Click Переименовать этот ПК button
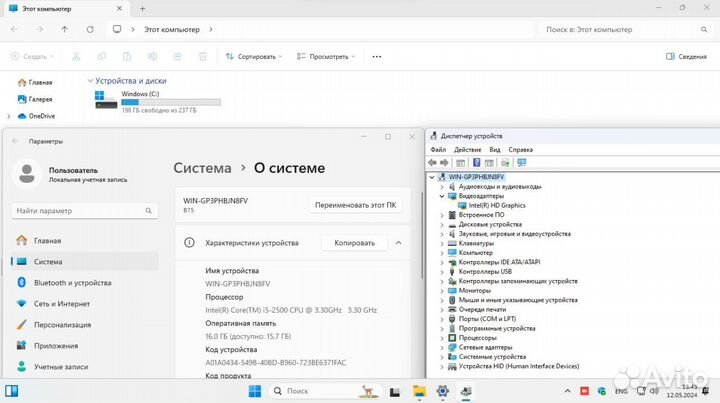The width and height of the screenshot is (720, 403). point(355,205)
